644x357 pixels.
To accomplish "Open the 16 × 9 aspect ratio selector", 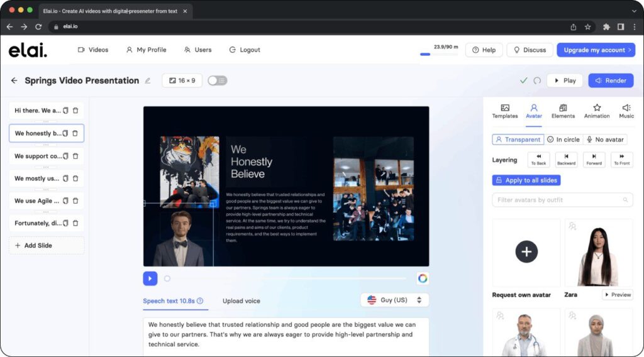I will point(182,80).
